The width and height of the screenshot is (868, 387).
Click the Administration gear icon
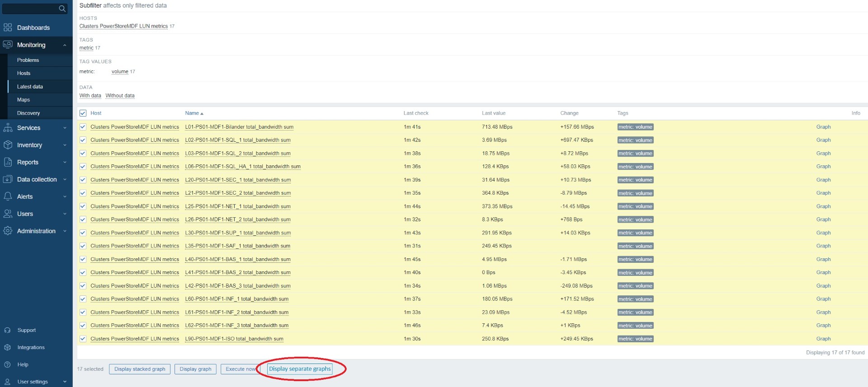[8, 231]
